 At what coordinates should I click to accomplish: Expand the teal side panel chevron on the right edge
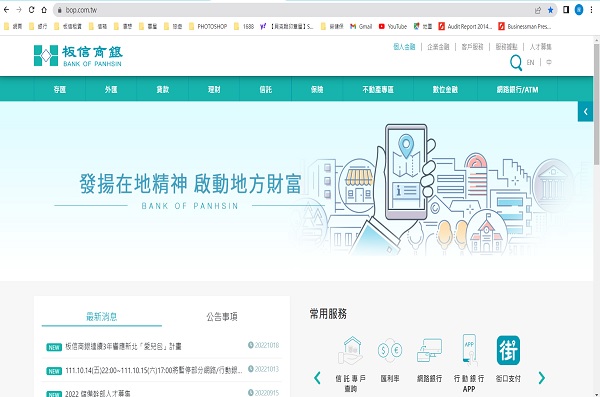585,111
